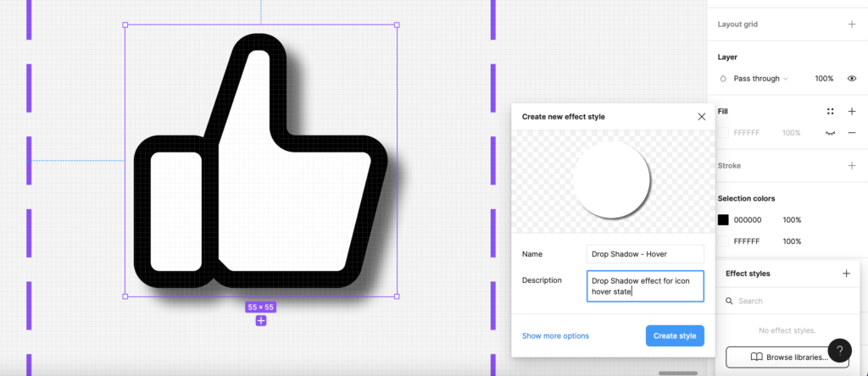Image resolution: width=868 pixels, height=376 pixels.
Task: Click the plus button below the frame
Action: tap(261, 321)
